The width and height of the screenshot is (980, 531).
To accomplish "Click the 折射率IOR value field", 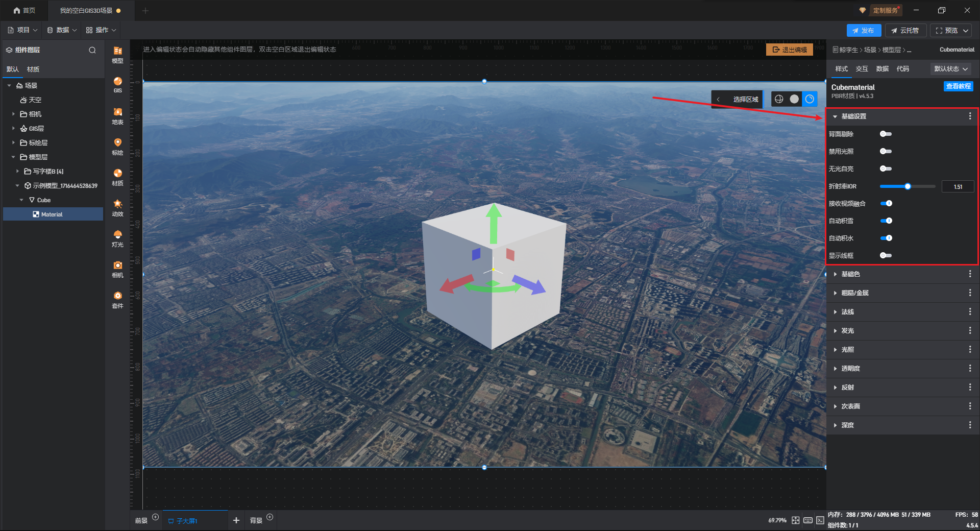I will [x=958, y=187].
